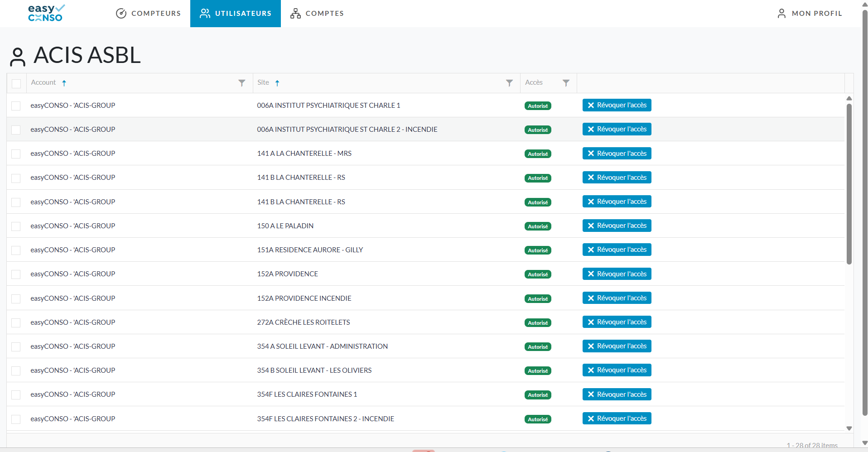
Task: Click the grid scrollbar up arrow
Action: click(x=849, y=98)
